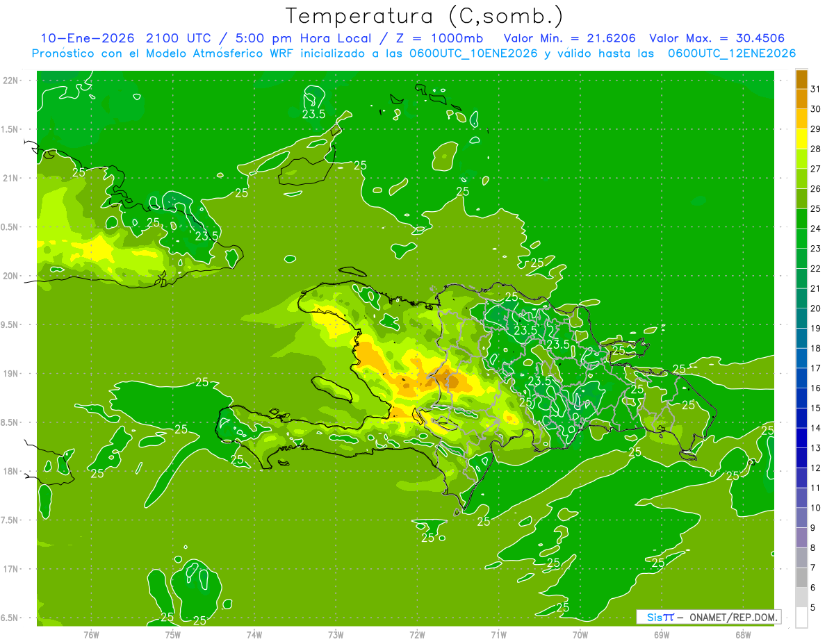This screenshot has height=644, width=834.
Task: Click the '20N' latitude axis label
Action: [x=10, y=276]
